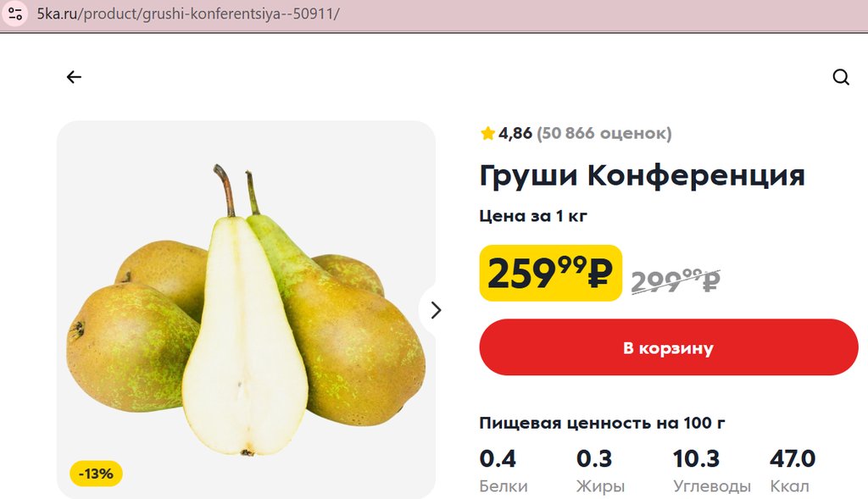Click the crossed-out 299.99 ₽ old price
The image size is (868, 499).
(676, 281)
